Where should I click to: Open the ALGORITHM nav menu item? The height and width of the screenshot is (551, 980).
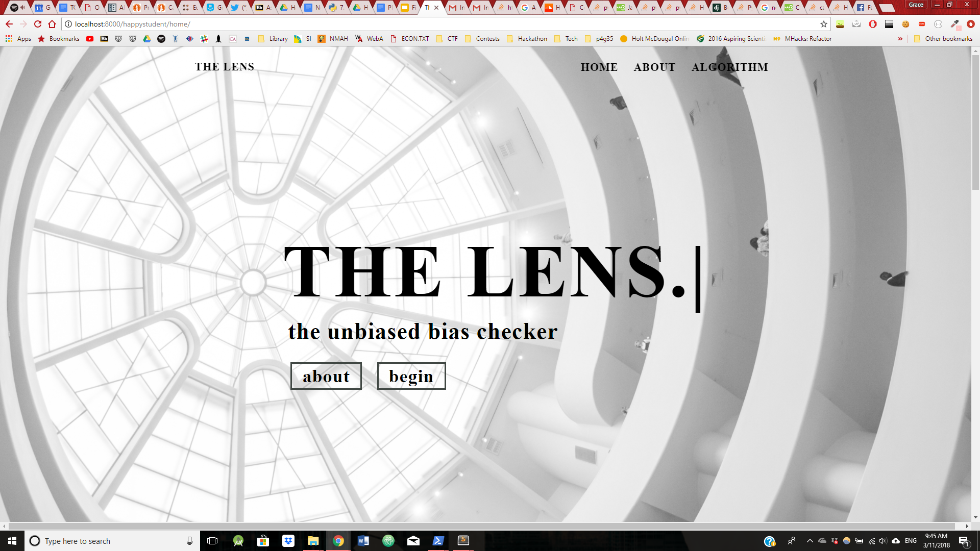[x=729, y=67]
